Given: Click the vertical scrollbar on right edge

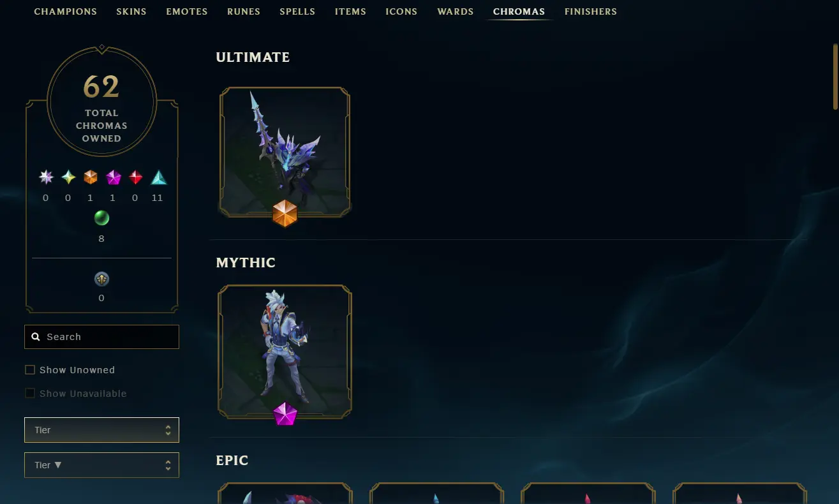Looking at the screenshot, I should [835, 77].
